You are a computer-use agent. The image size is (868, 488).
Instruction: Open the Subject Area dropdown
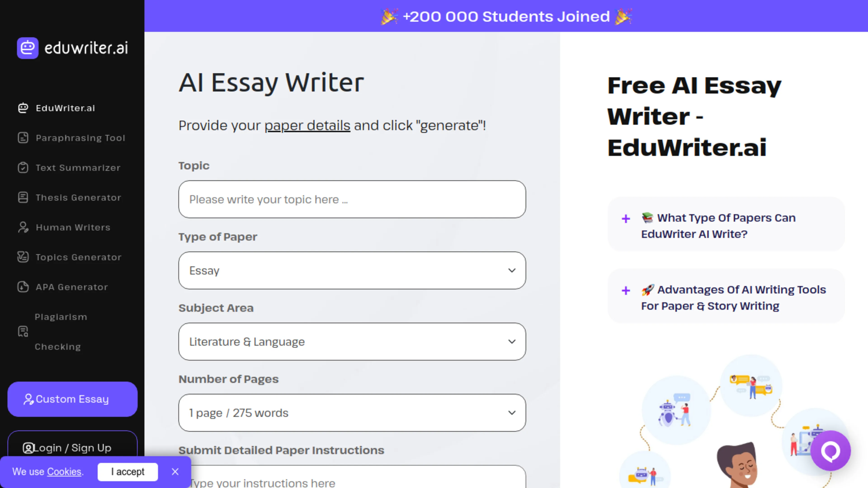point(352,342)
